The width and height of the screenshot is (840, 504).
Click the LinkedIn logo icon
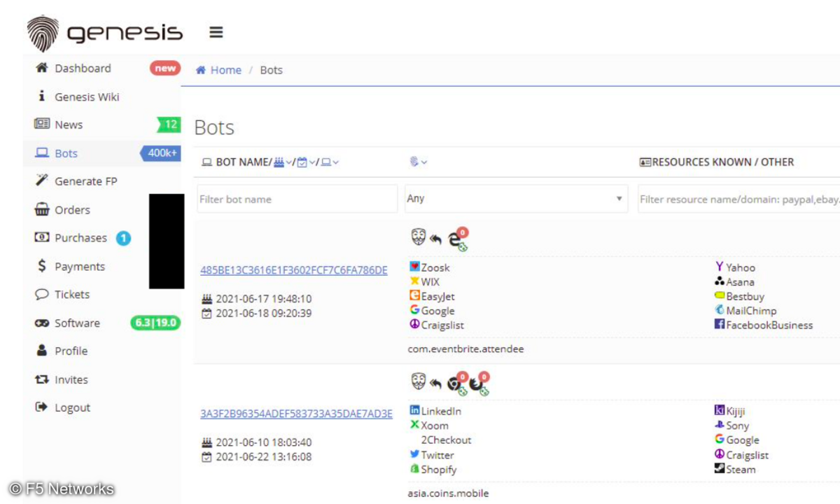pyautogui.click(x=415, y=410)
